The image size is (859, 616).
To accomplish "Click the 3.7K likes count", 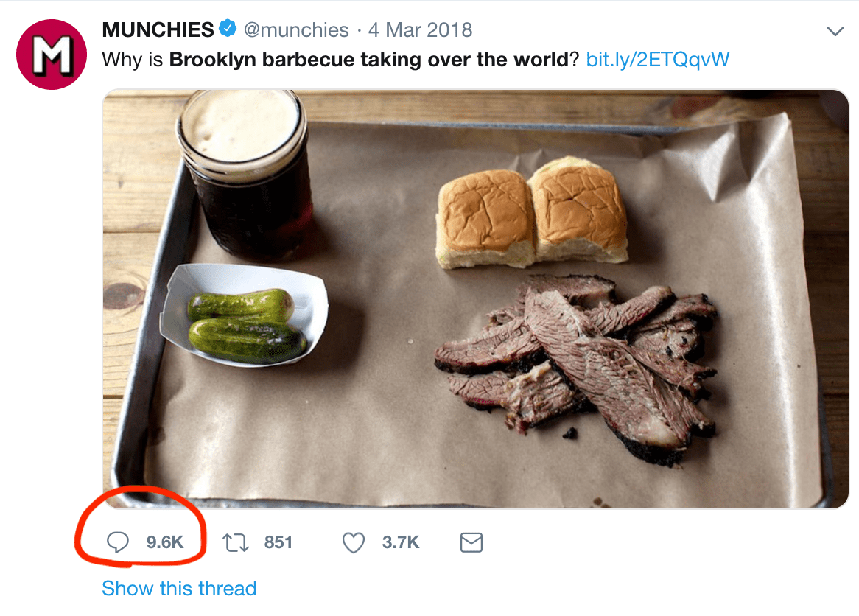I will (401, 543).
